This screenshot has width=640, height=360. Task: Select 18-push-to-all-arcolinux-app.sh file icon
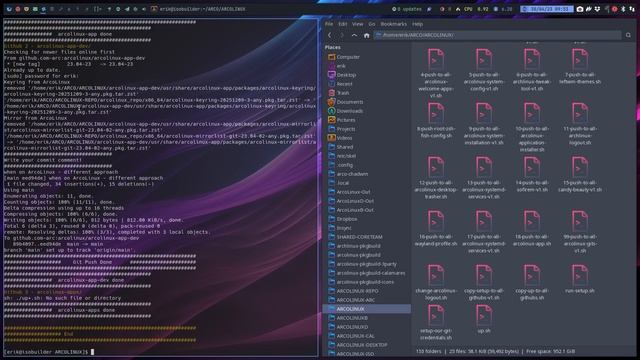tap(532, 221)
